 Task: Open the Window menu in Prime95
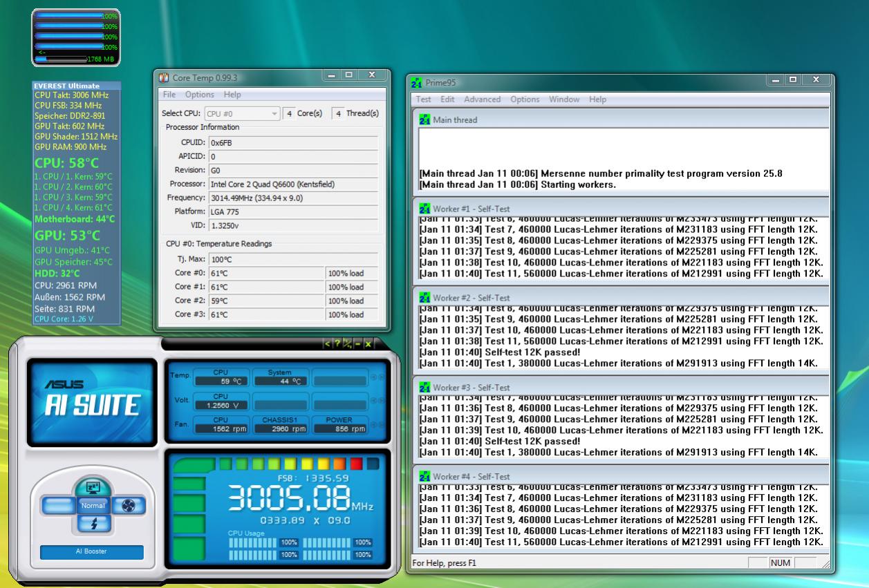[564, 99]
